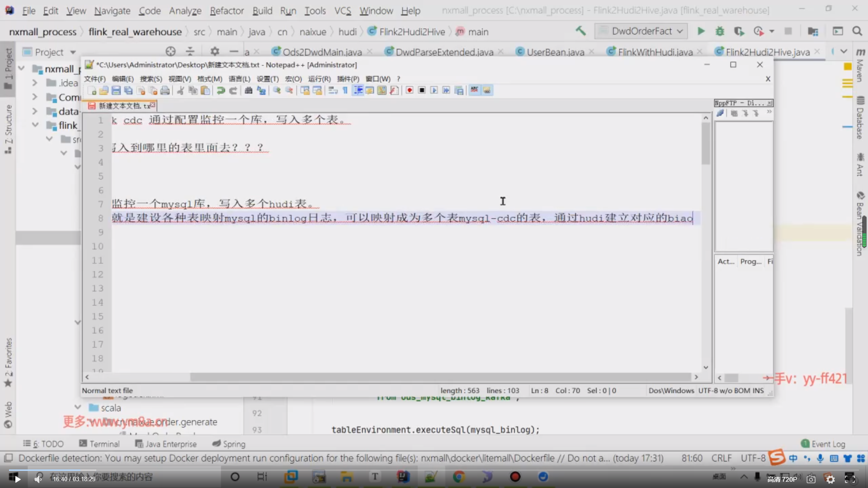Toggle the word wrap toolbar button
The width and height of the screenshot is (868, 488).
tap(333, 90)
